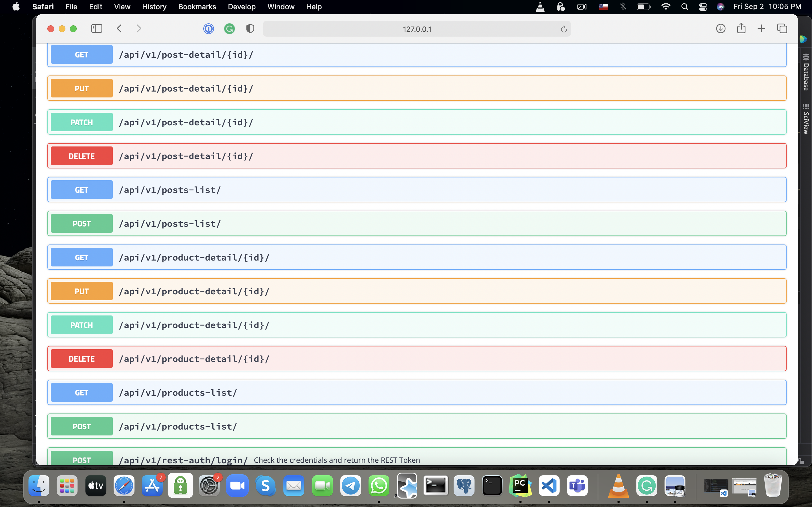
Task: Open the Grammarly extension in toolbar
Action: [229, 29]
